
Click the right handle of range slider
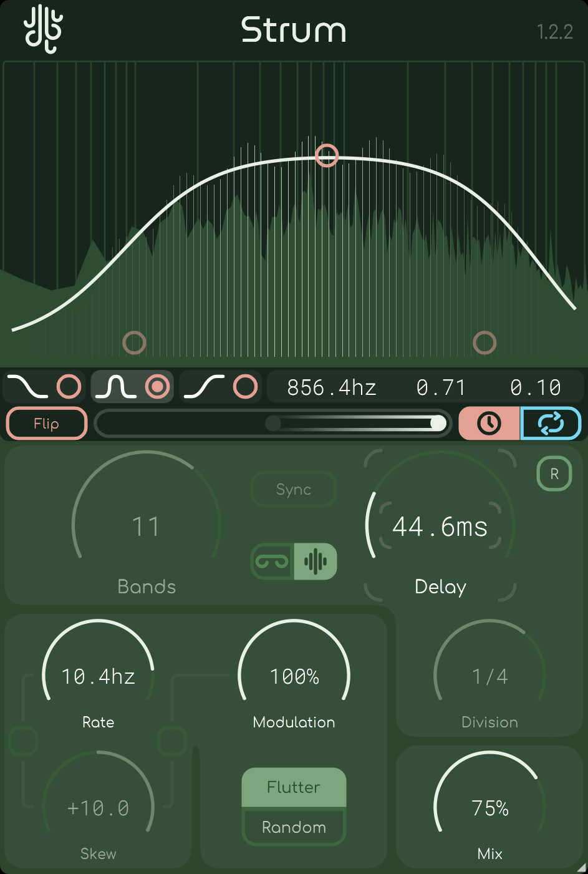click(438, 424)
